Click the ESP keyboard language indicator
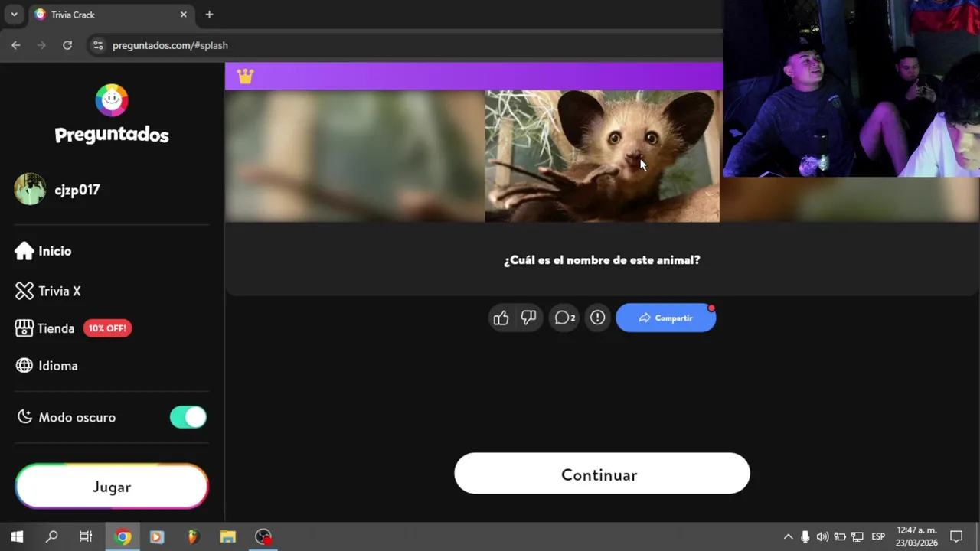 click(x=878, y=536)
